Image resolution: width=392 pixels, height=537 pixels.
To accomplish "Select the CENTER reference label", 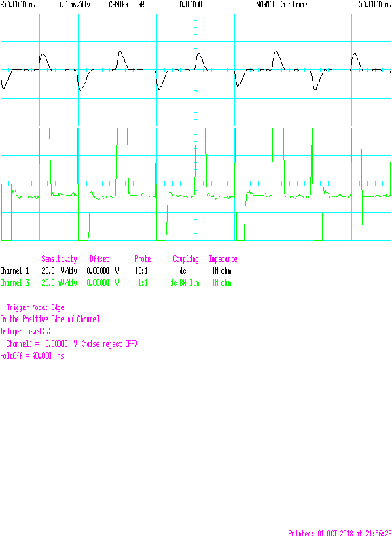I will tap(119, 5).
